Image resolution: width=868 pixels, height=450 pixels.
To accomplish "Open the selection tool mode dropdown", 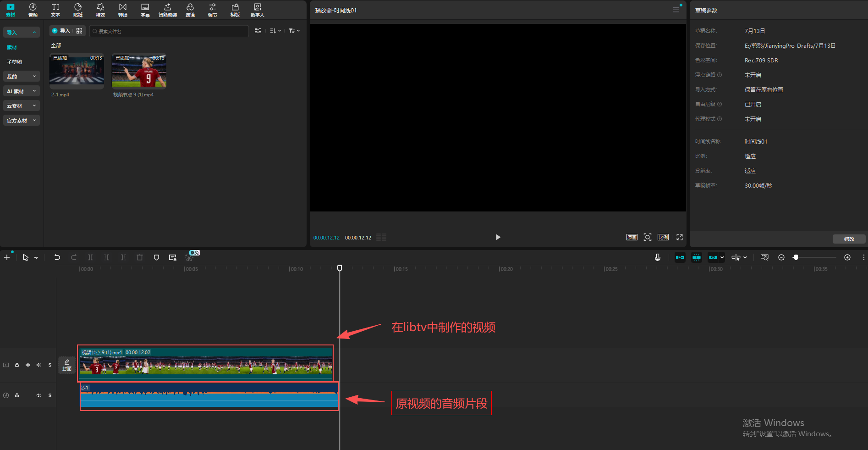I will (x=36, y=258).
